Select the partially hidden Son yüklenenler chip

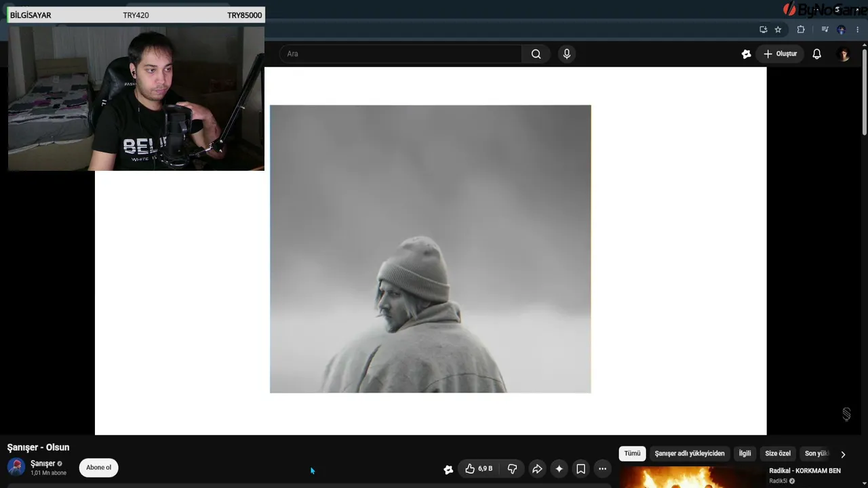[x=816, y=453]
